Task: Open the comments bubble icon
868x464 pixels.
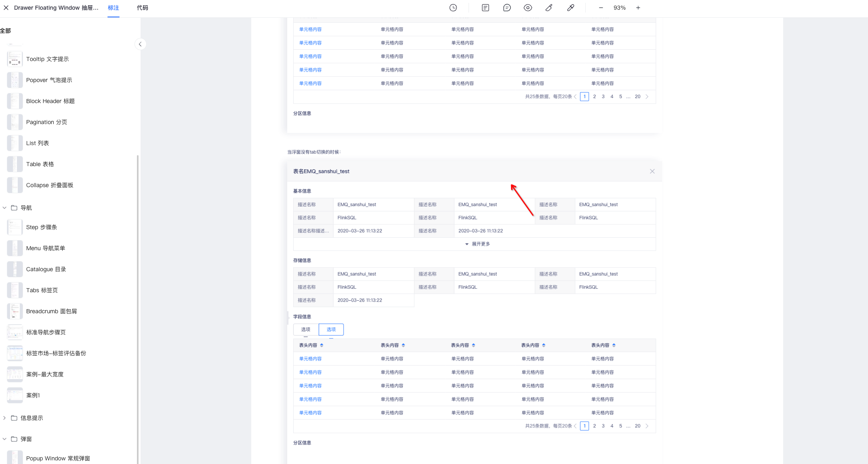Action: [x=507, y=8]
